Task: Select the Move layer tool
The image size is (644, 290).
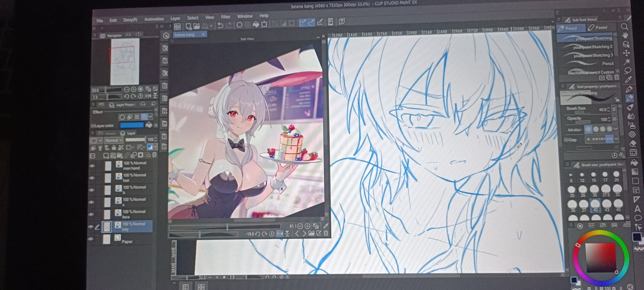Action: point(626,53)
